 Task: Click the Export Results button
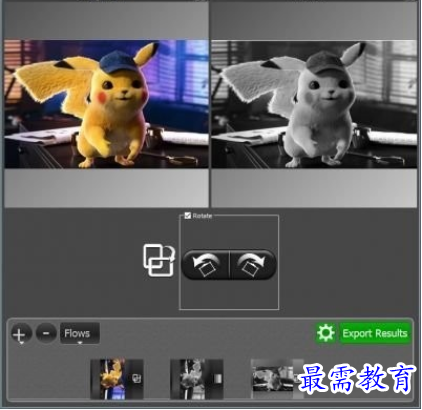point(375,333)
